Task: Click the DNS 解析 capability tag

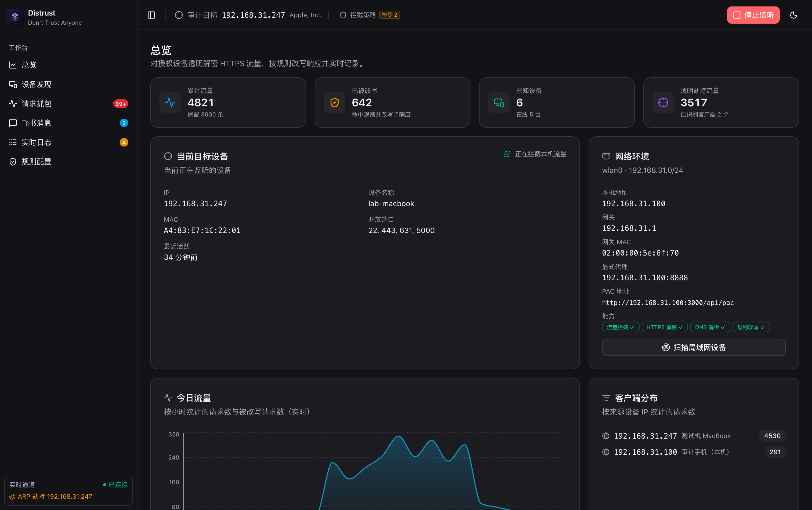Action: [710, 327]
